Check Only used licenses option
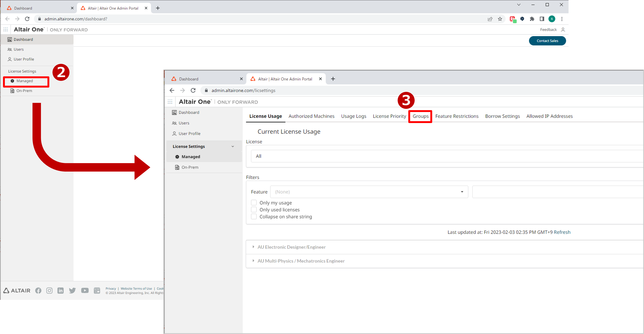Screen dimensions: 644x334 click(254, 210)
